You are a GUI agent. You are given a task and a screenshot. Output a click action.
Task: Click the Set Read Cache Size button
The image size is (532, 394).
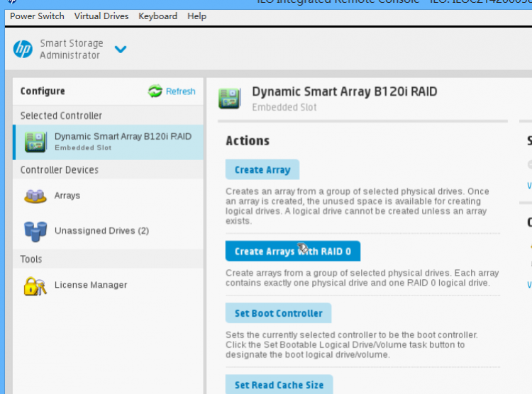point(279,385)
